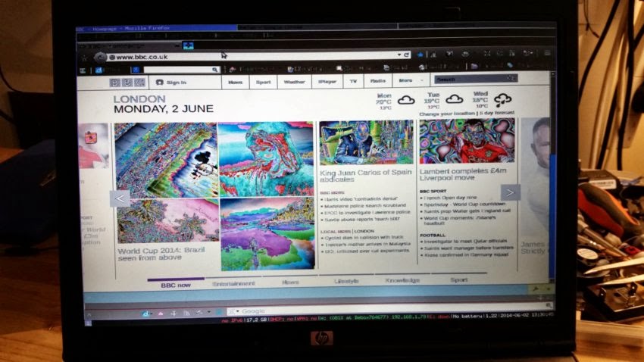Open 'King Juan Carlos of Spain abdicates' headline
The width and height of the screenshot is (644, 362).
pos(365,176)
